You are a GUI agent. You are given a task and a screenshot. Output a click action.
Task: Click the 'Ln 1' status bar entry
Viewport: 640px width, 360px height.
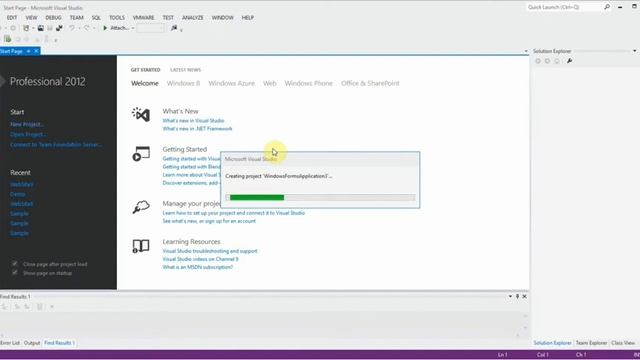[502, 354]
